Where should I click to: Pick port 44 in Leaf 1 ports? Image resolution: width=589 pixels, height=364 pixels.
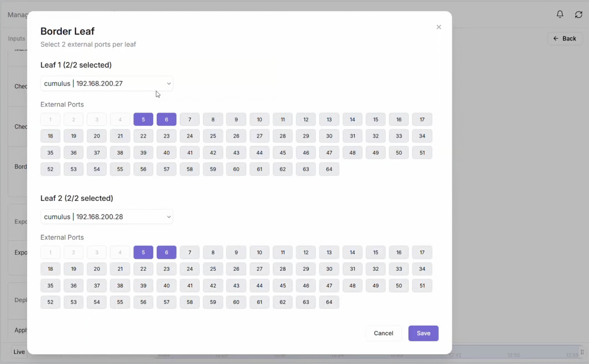tap(259, 153)
